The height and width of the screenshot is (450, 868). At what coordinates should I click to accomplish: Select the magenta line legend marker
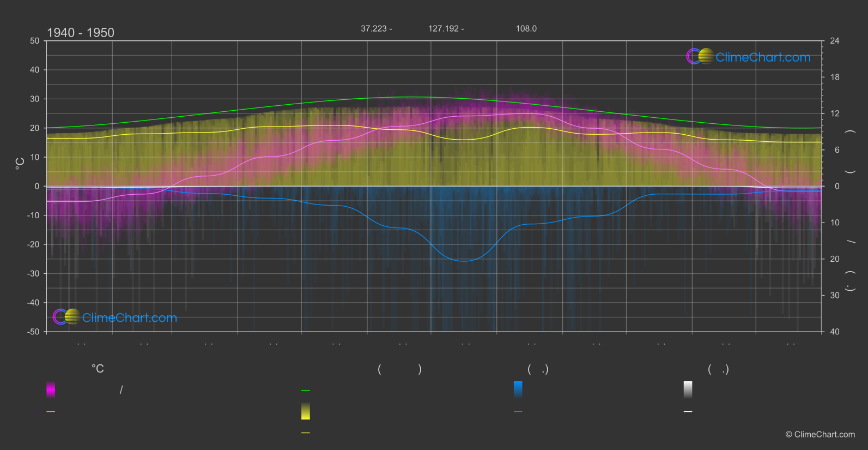pyautogui.click(x=51, y=412)
